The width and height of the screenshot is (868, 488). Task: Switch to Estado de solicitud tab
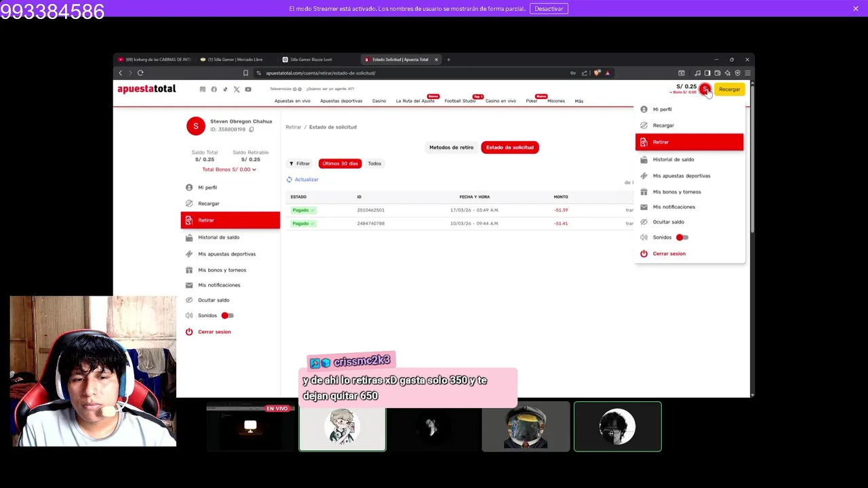pyautogui.click(x=510, y=147)
